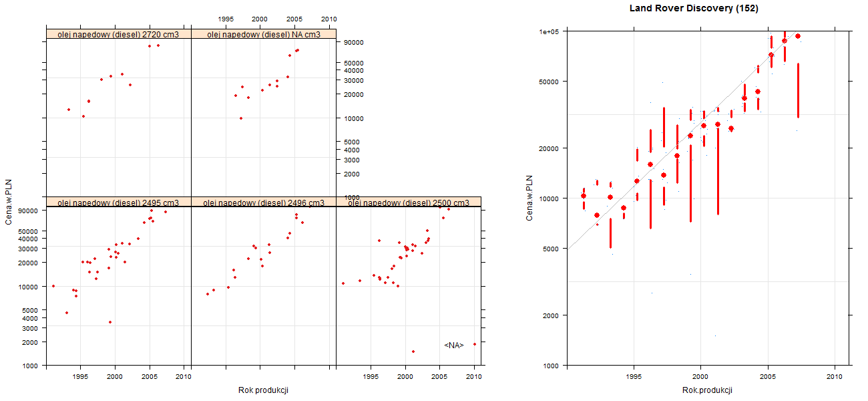Image resolution: width=868 pixels, height=401 pixels.
Task: Select the strip label 'olej napedowy (diesel) 2495 cm3'
Action: (118, 203)
